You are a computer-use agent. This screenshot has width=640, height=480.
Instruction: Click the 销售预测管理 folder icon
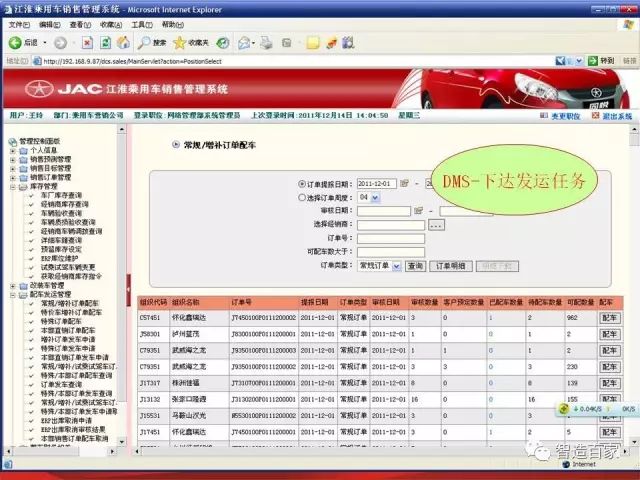24,160
